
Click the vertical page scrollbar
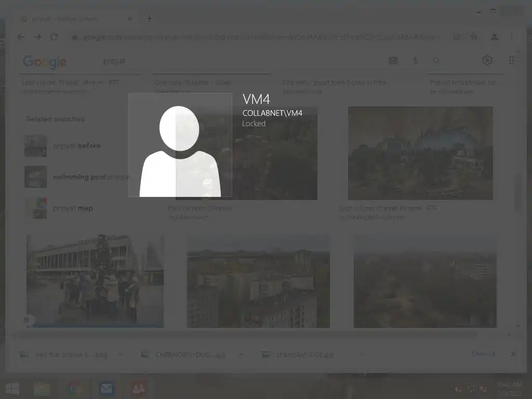[518, 193]
